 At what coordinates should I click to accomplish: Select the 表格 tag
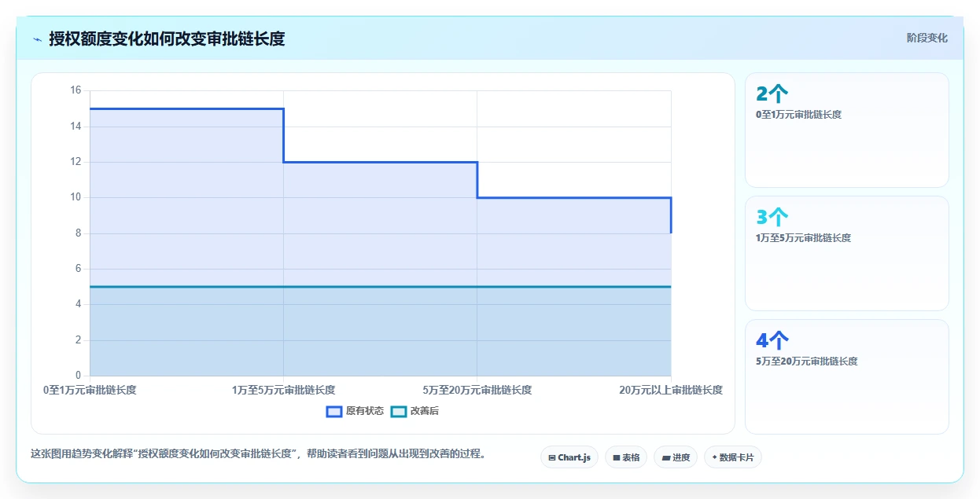626,457
